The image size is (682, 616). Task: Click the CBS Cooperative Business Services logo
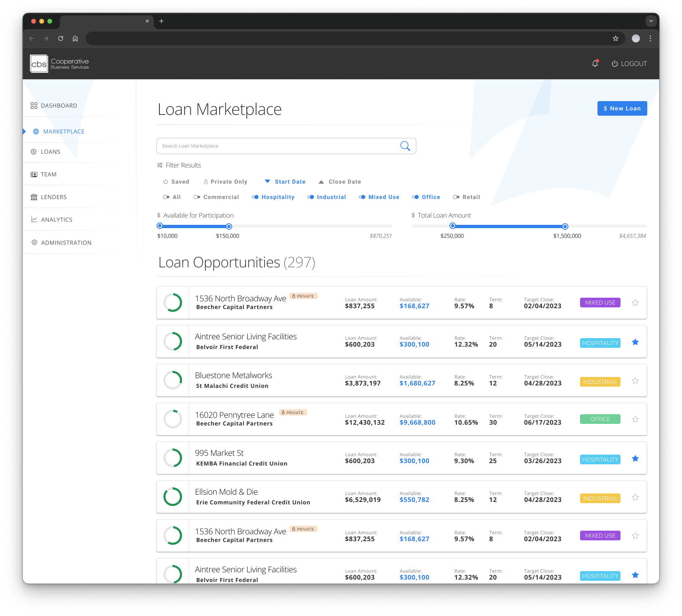click(x=60, y=64)
